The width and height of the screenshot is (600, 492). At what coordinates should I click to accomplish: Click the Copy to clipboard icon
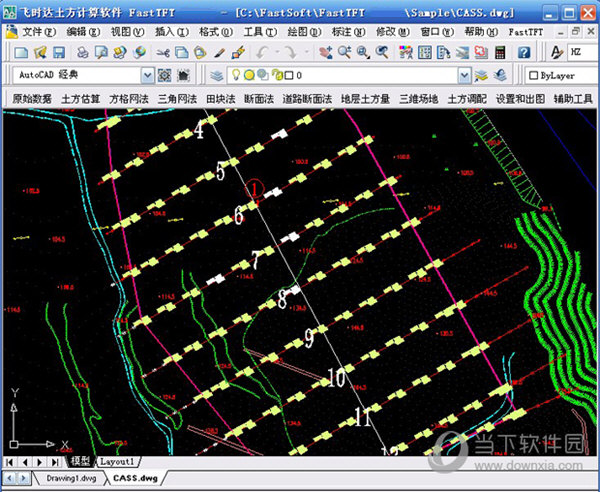[x=182, y=52]
